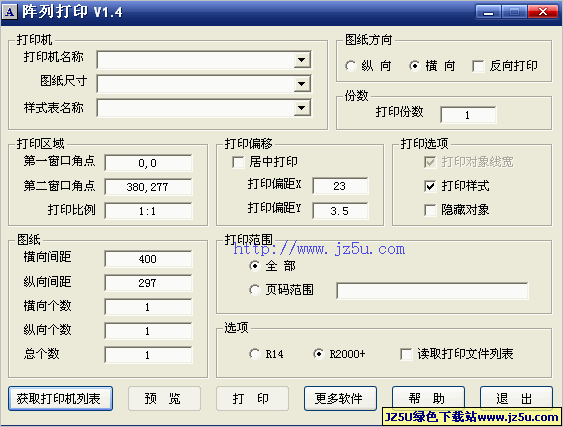Viewport: 563px width, 427px height.
Task: Click the 打印份数 input field
Action: (468, 115)
